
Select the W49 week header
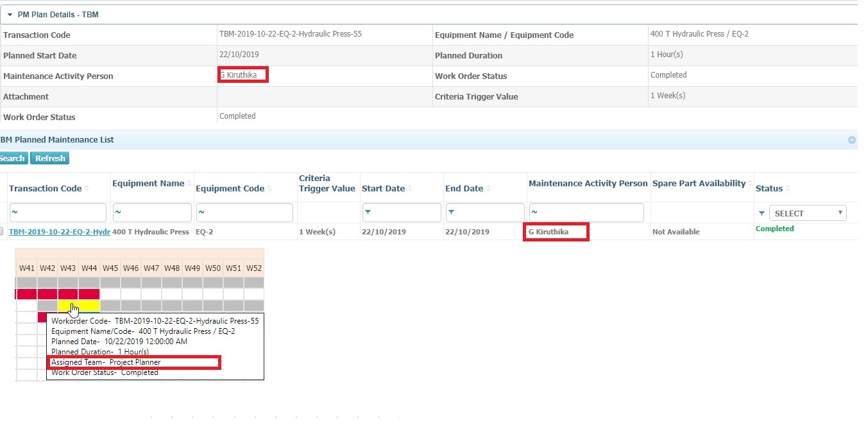[x=192, y=268]
